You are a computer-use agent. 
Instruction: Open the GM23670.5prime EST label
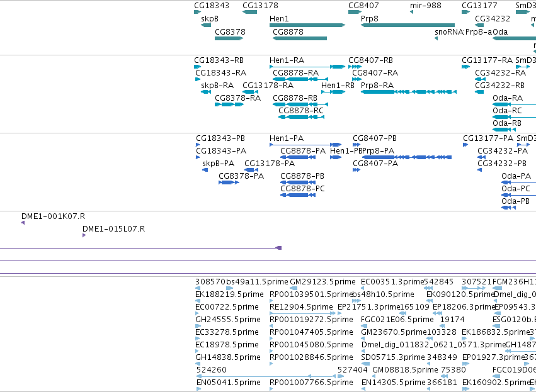tap(394, 332)
